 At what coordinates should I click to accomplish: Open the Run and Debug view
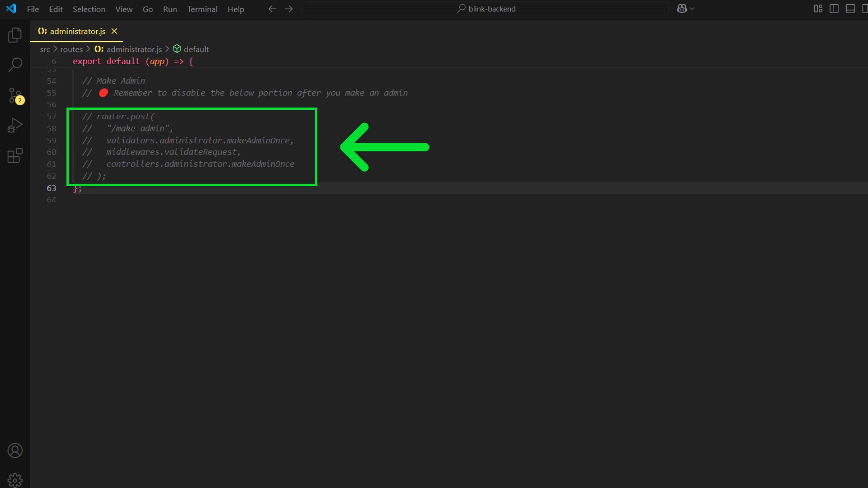click(x=15, y=125)
